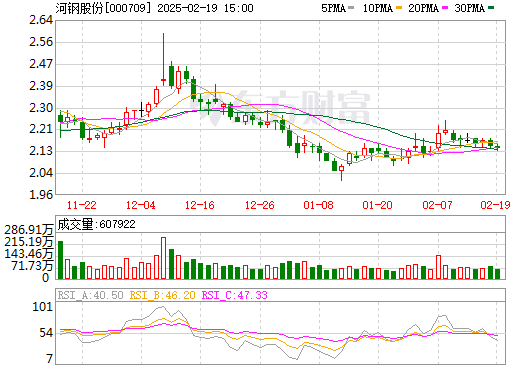
Task: Click the 12-26 date label
Action: coord(259,205)
